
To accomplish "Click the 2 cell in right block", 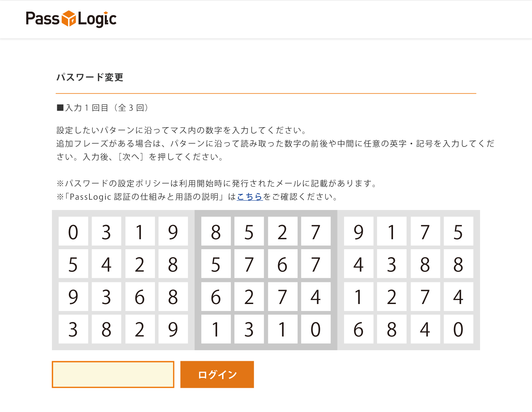I will (392, 297).
